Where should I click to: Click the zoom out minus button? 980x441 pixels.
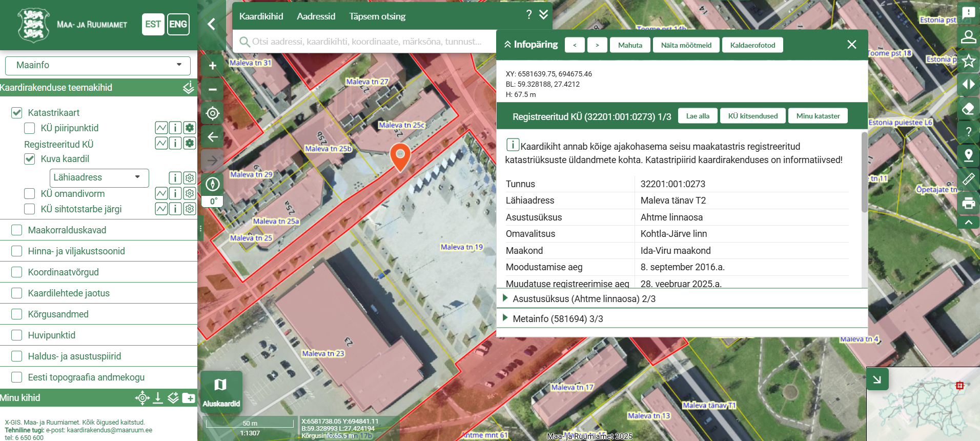click(x=213, y=89)
